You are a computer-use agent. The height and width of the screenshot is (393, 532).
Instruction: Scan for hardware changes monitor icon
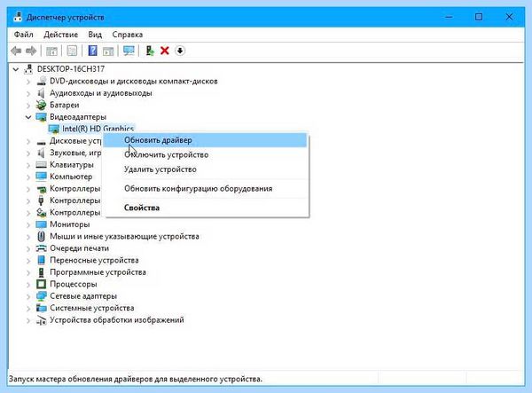coord(129,51)
